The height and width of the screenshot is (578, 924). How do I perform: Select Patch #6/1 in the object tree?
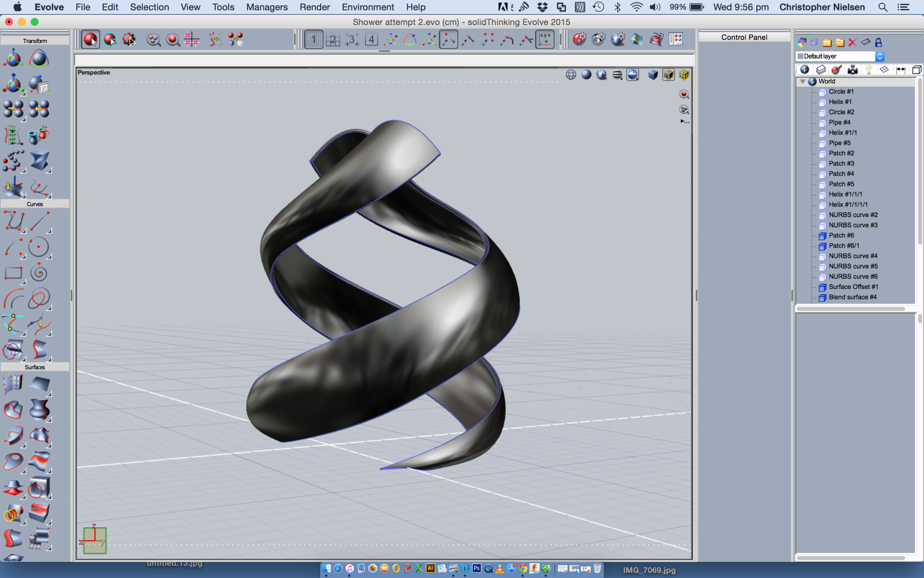point(843,246)
